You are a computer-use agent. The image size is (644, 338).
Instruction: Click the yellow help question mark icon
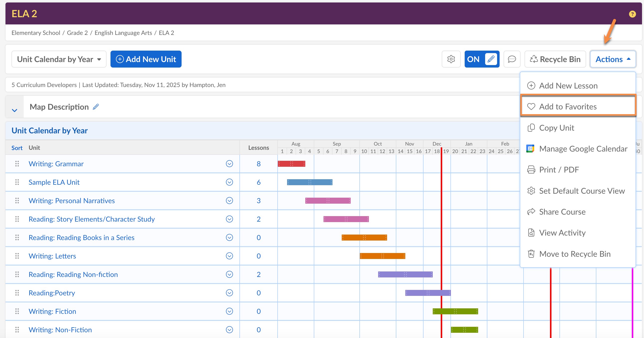632,14
